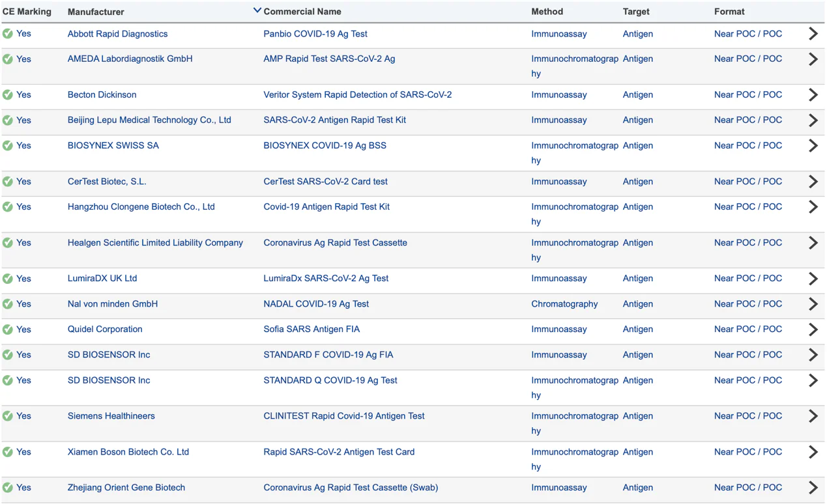Toggle sort arrow beside Commercial Name
827x504 pixels.
(x=257, y=10)
